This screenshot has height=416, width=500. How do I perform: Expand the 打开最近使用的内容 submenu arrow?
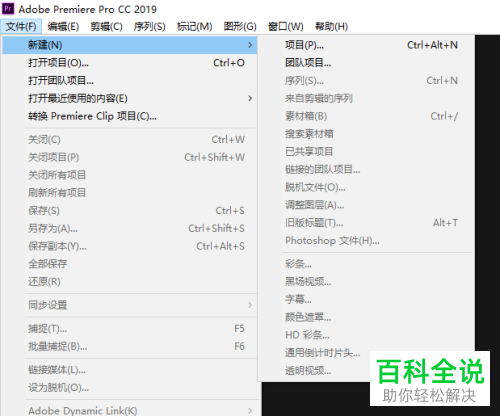[x=250, y=98]
